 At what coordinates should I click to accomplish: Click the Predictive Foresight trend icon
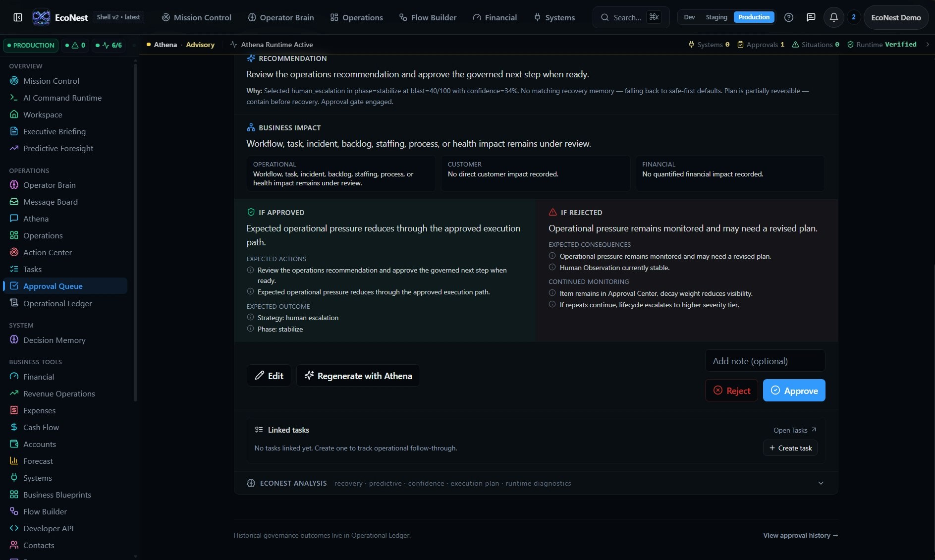(14, 148)
